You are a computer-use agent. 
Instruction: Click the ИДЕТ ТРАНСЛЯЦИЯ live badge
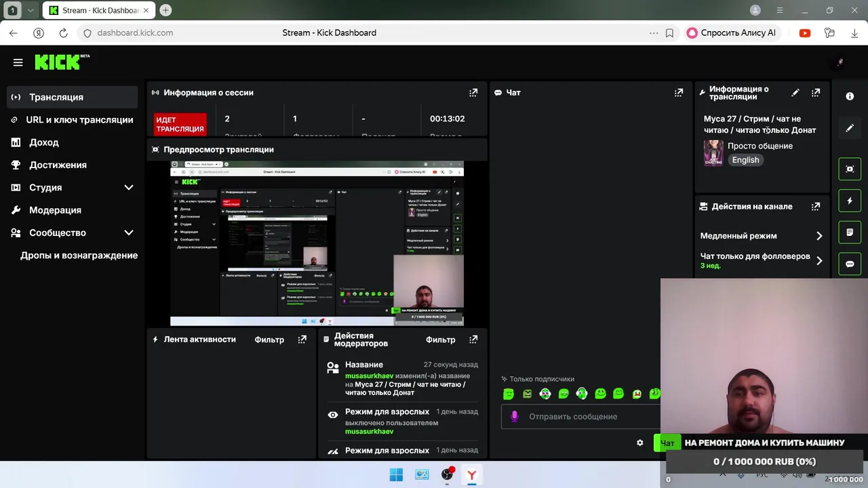(180, 125)
